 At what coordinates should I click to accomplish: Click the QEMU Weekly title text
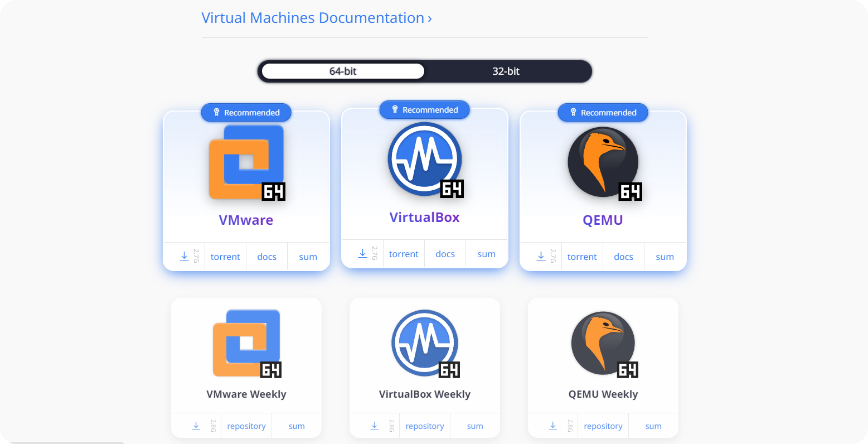(x=603, y=394)
